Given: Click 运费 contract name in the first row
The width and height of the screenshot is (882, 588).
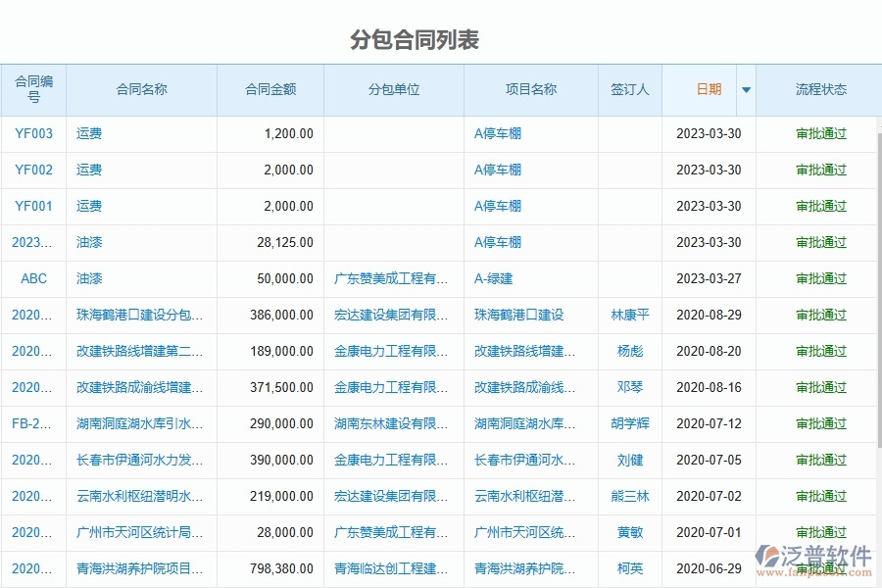Looking at the screenshot, I should tap(87, 133).
